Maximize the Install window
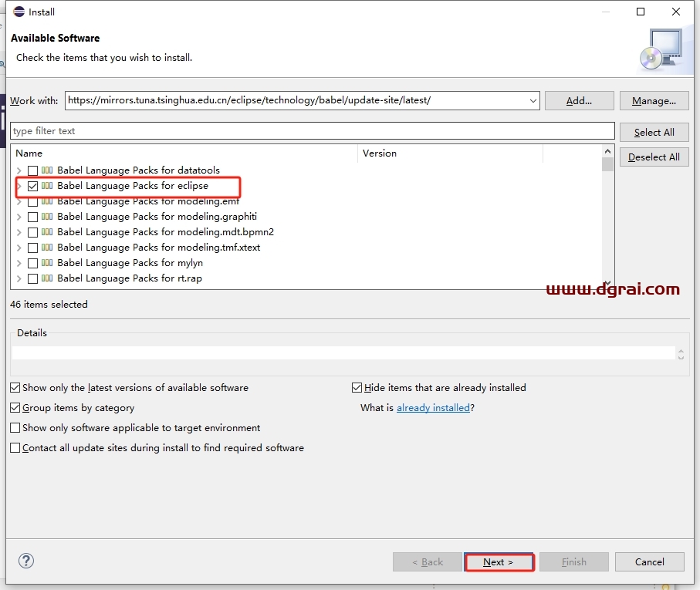 (x=641, y=12)
